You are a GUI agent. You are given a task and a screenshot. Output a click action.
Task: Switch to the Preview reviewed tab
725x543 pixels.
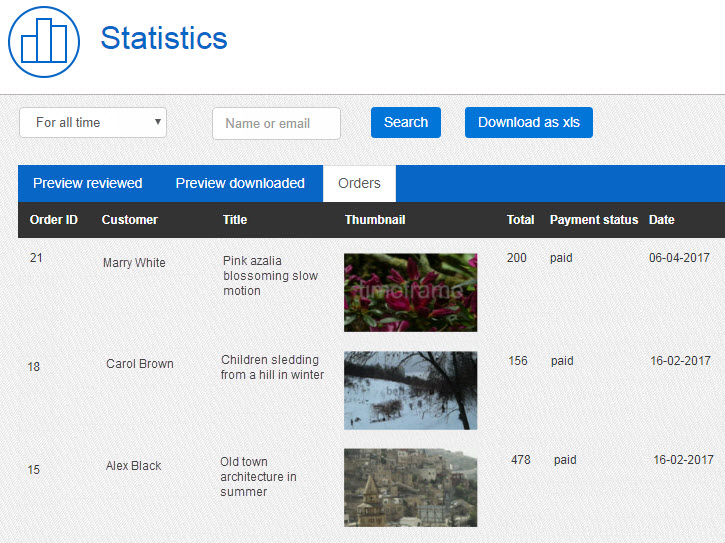(x=88, y=183)
